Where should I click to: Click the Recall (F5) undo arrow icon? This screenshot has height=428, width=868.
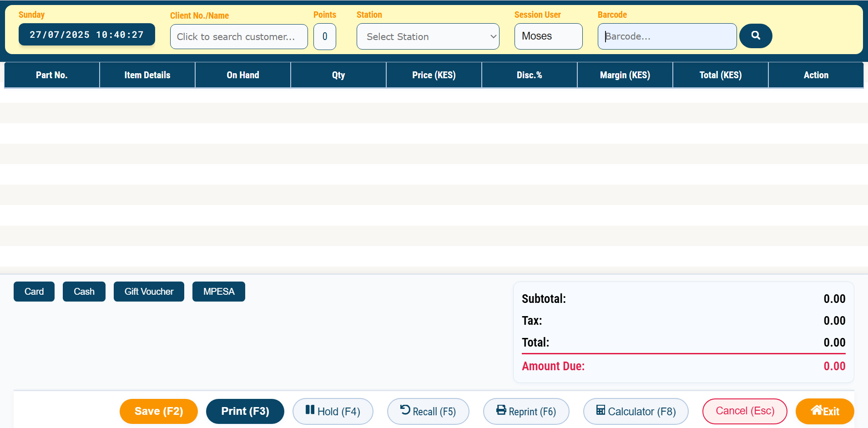pos(405,410)
